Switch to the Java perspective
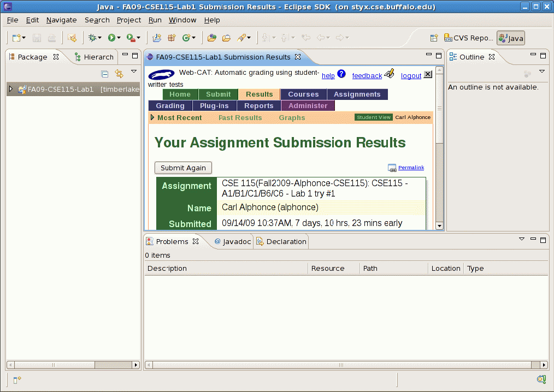The image size is (554, 392). (510, 38)
